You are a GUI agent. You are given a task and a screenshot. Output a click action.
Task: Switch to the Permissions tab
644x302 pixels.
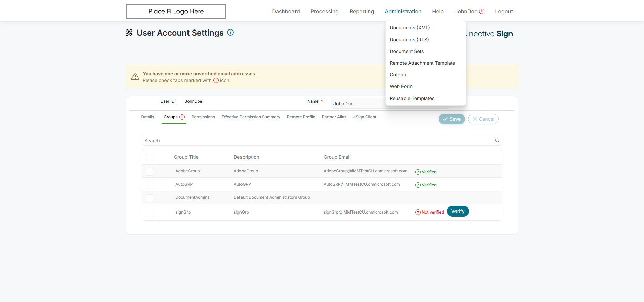pos(203,117)
